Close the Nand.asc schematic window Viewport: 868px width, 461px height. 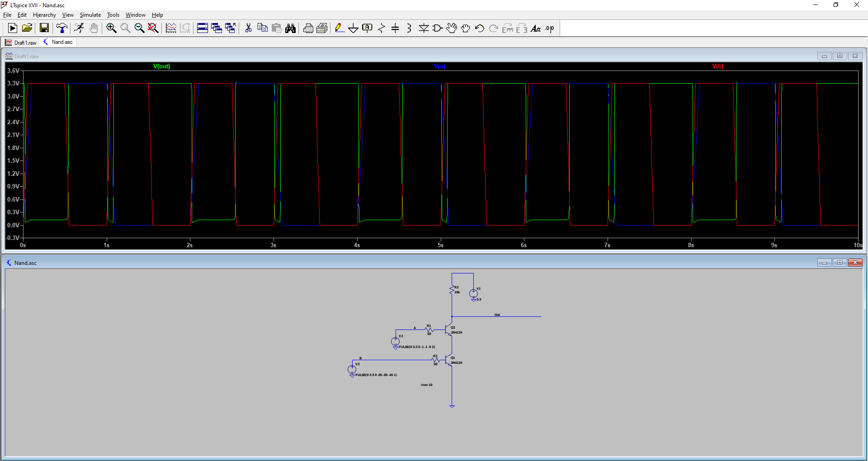pos(855,263)
